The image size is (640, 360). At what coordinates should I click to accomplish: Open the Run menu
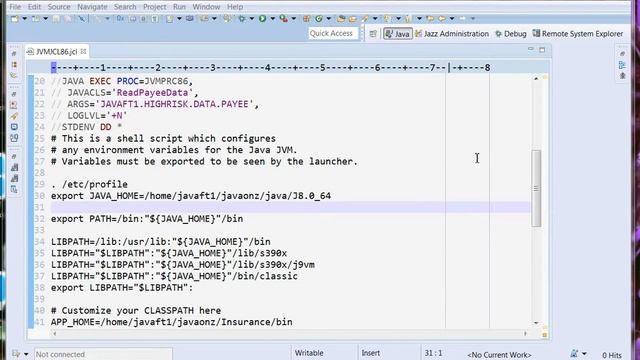click(x=179, y=7)
